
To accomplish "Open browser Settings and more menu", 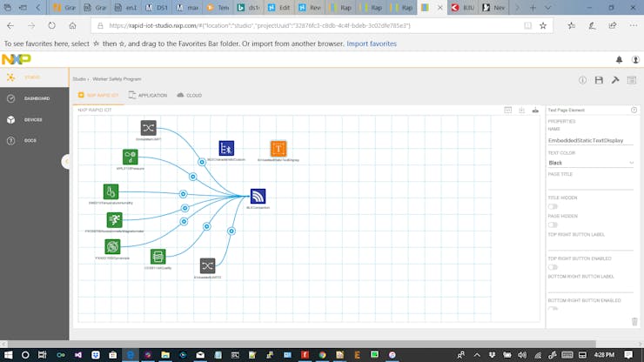I will [634, 25].
